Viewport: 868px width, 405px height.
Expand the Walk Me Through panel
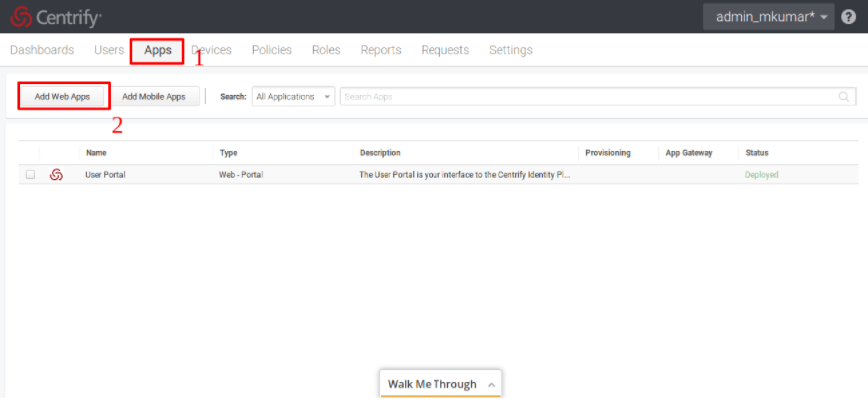pos(440,384)
